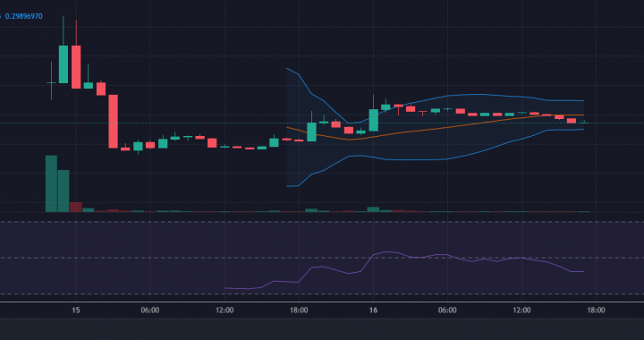
Task: Click the 18:00 label just before date 16
Action: 299,310
